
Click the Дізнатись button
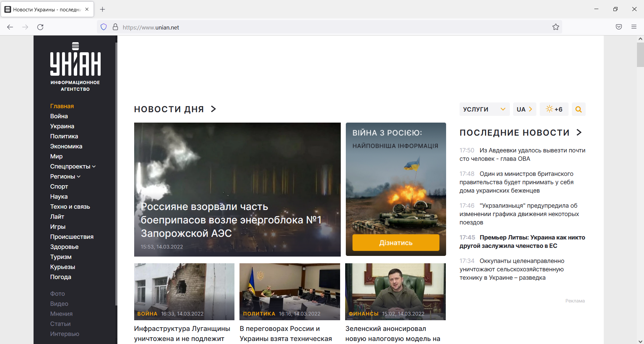click(395, 243)
